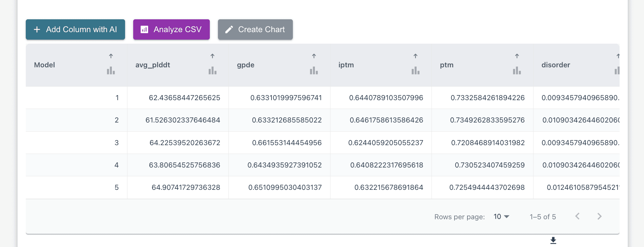Click Add Column with AI button

(75, 29)
